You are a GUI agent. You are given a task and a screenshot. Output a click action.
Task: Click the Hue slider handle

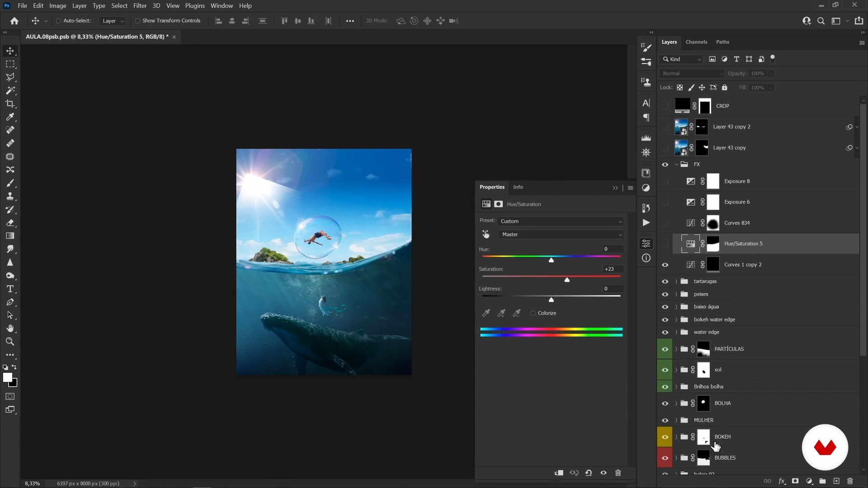(551, 260)
